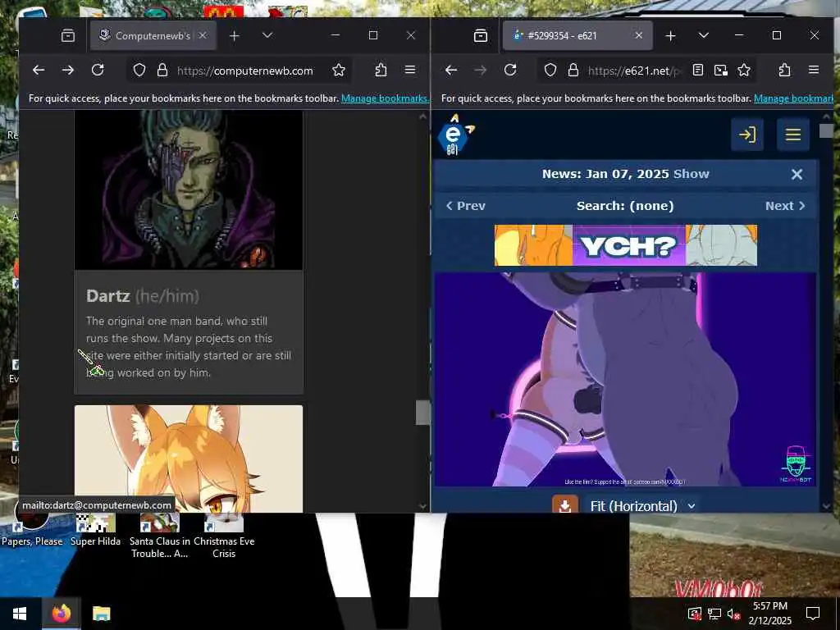Click the e621 window scrollbar thumb
Screen dimensions: 840x630
pos(826,130)
